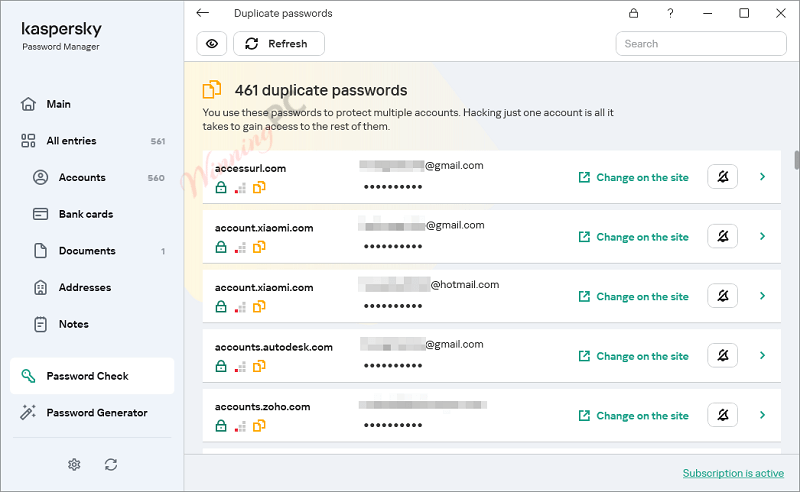
Task: Click the Password Generator wand icon
Action: [28, 412]
